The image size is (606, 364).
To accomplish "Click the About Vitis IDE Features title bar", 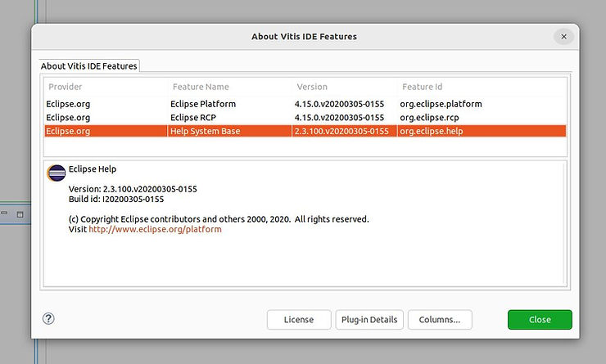I will (x=304, y=37).
